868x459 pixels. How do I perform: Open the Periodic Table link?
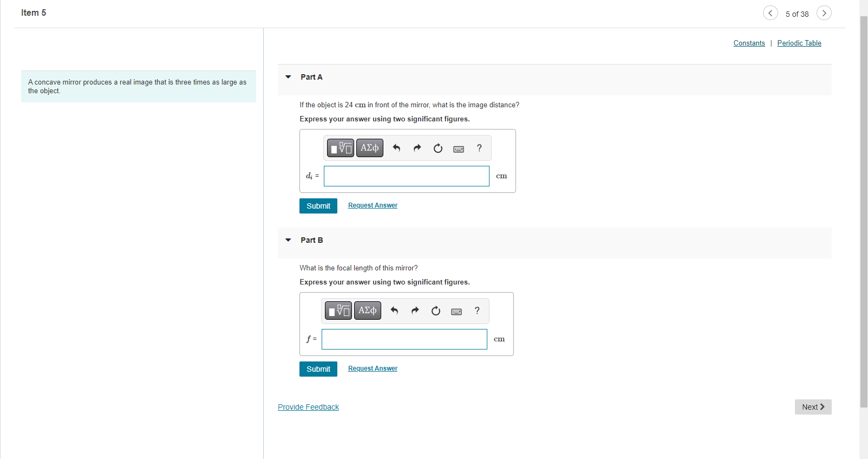[x=799, y=43]
